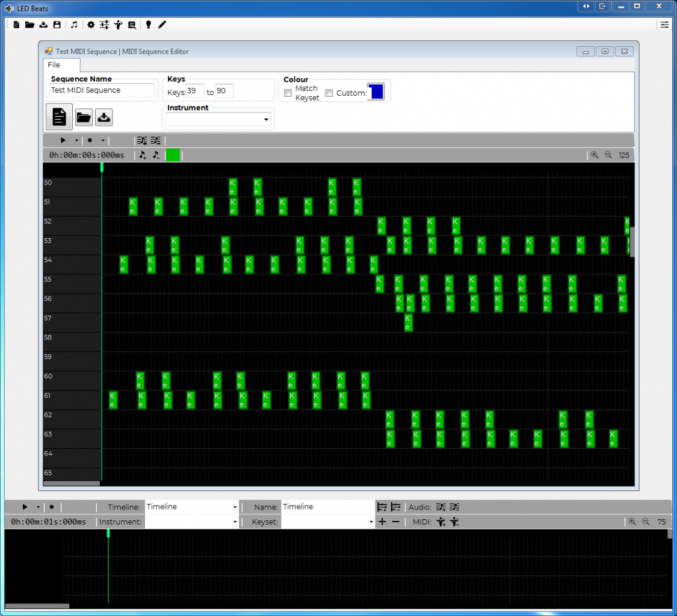Click the light bulb icon
This screenshot has width=677, height=616.
pyautogui.click(x=148, y=25)
